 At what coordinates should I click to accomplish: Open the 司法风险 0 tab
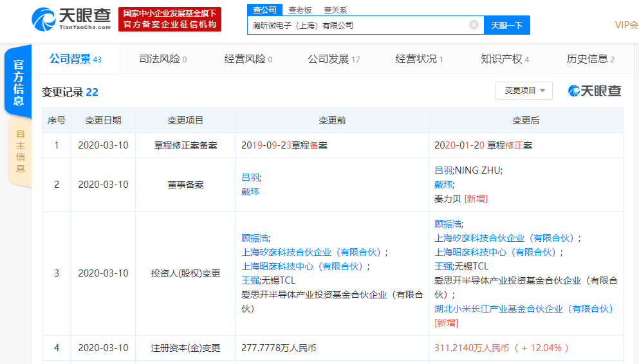point(163,59)
